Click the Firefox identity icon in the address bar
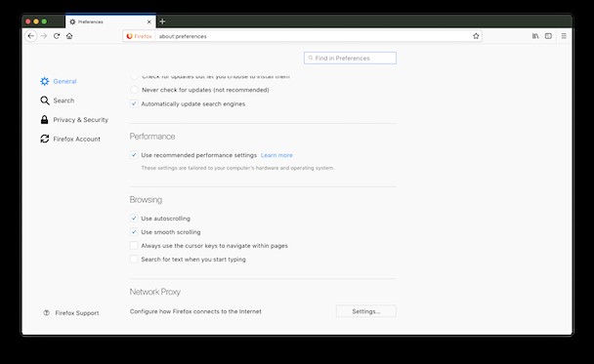 click(139, 36)
